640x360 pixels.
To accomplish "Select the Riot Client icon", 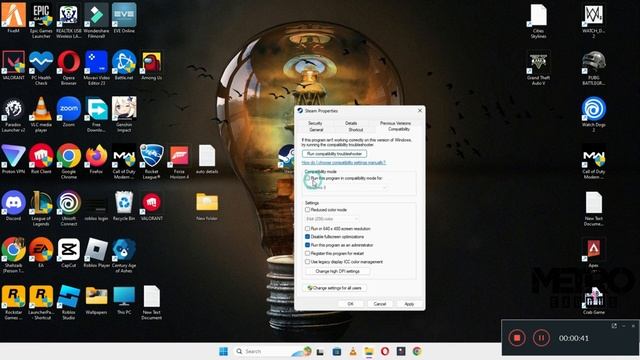I will (41, 159).
